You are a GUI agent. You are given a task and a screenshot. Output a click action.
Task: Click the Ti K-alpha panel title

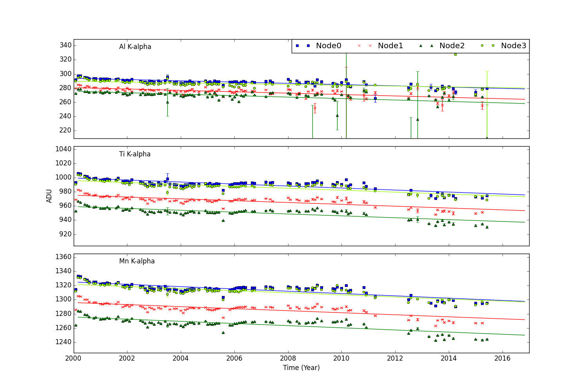point(135,154)
